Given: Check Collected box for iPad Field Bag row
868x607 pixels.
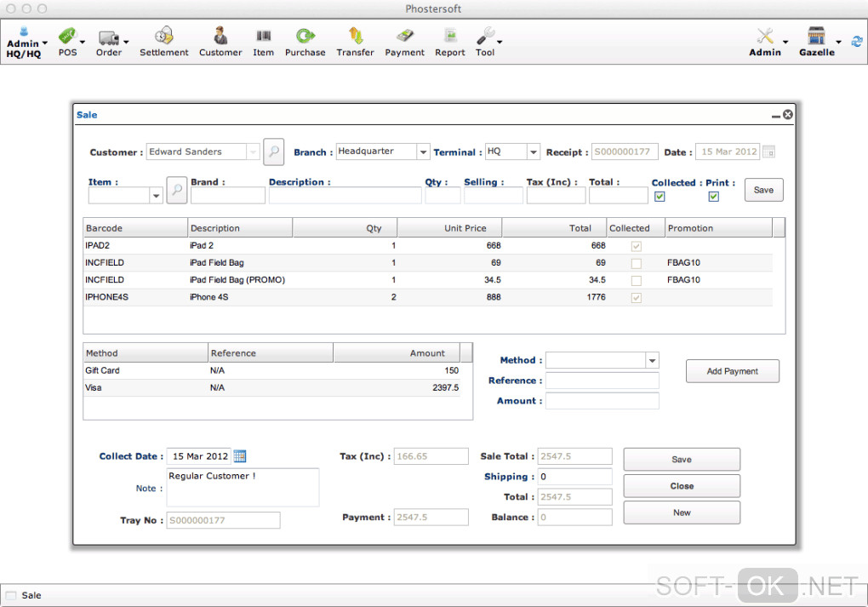Looking at the screenshot, I should pos(636,263).
